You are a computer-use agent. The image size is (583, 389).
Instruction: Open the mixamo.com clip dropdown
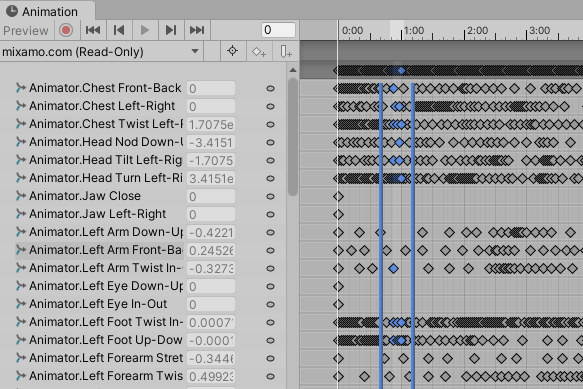(x=101, y=51)
